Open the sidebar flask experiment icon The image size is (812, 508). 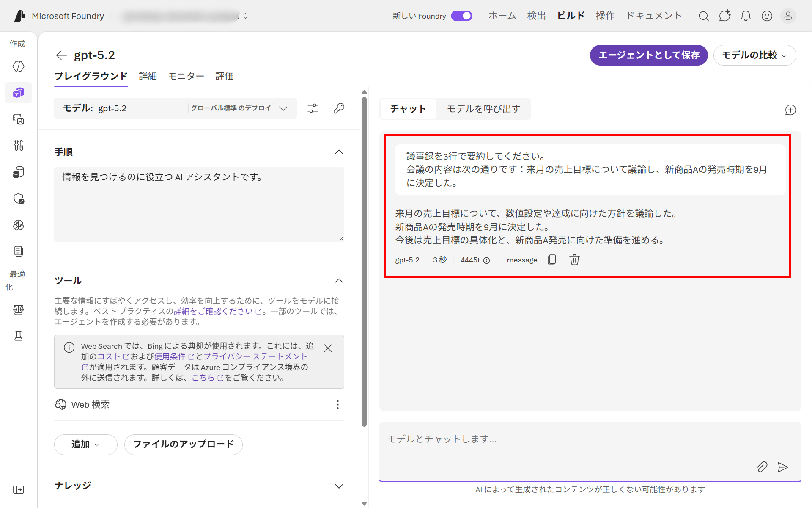19,336
